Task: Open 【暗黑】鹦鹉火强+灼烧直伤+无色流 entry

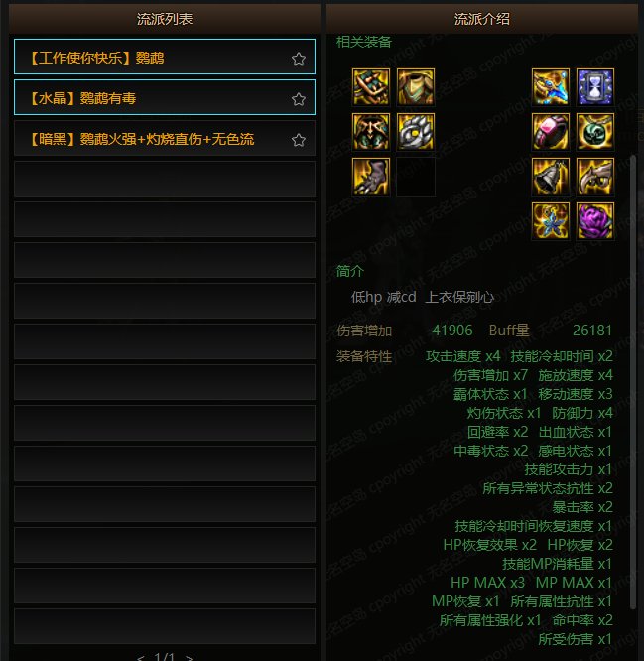Action: 165,138
